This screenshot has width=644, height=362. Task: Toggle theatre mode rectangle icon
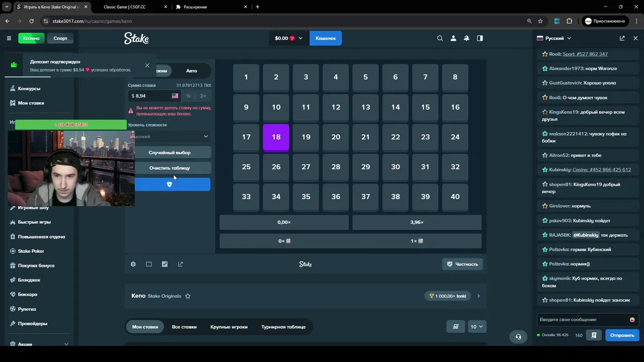click(149, 264)
